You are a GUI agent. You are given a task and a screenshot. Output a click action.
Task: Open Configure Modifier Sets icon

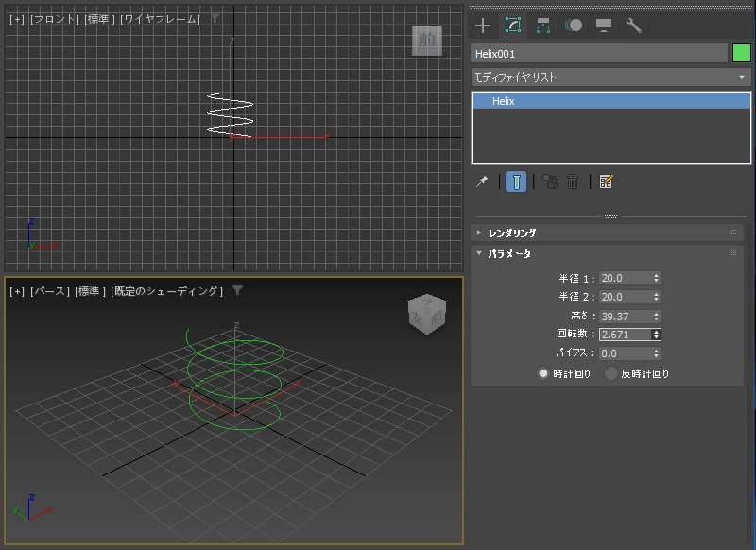606,181
